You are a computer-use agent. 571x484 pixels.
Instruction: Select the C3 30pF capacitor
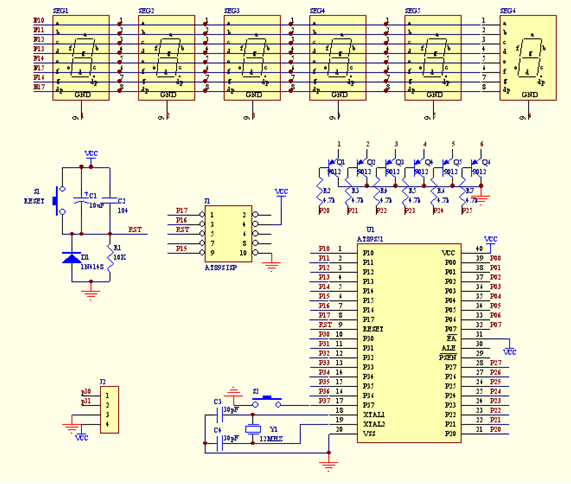point(220,415)
